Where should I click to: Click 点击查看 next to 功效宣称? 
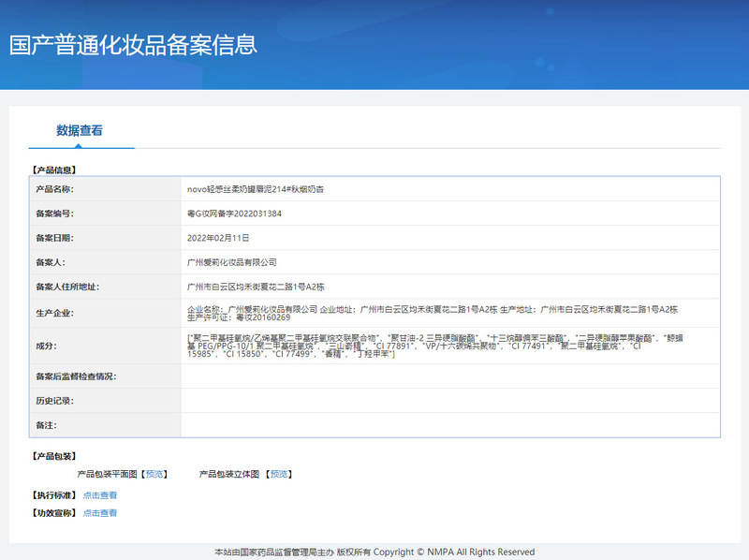(100, 512)
